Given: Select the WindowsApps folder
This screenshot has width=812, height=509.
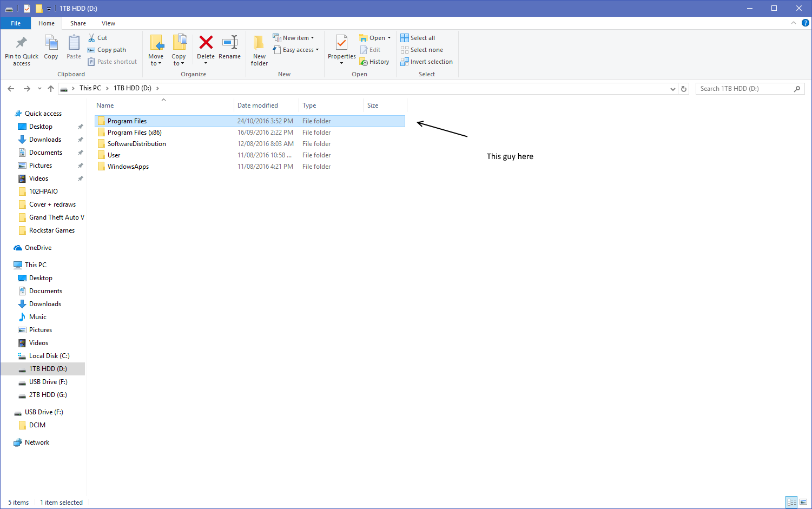Looking at the screenshot, I should pos(250,167).
